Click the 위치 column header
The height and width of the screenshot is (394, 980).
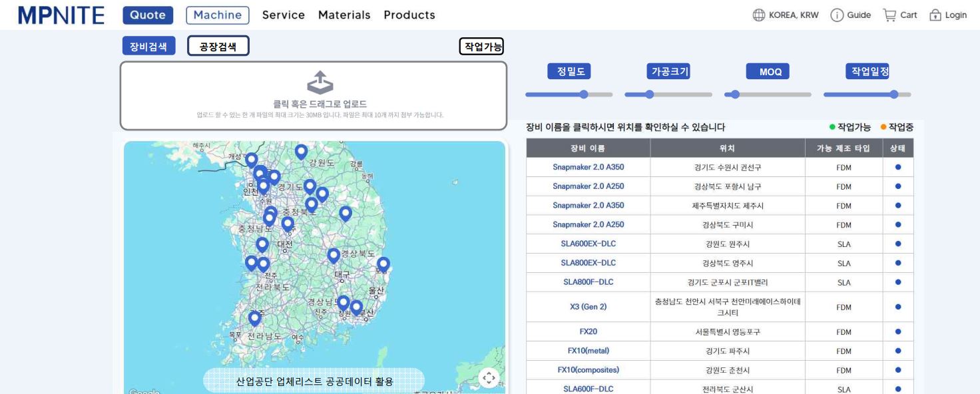pyautogui.click(x=728, y=148)
